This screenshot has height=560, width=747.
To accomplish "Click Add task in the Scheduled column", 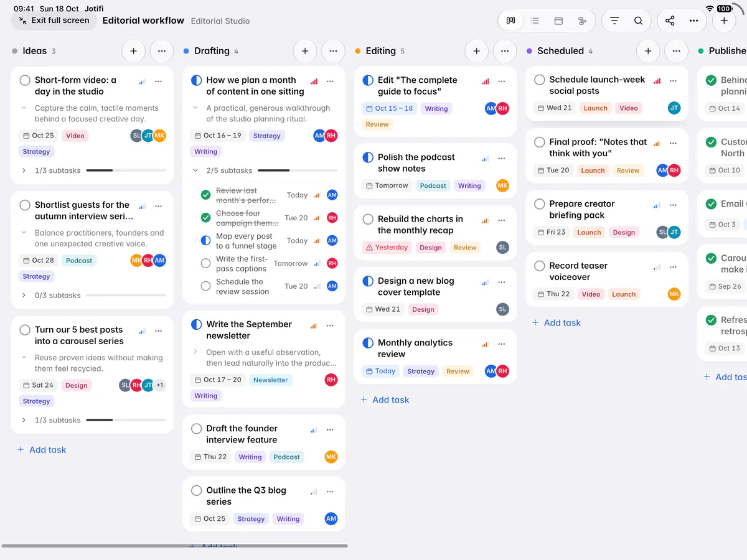I will pos(557,323).
